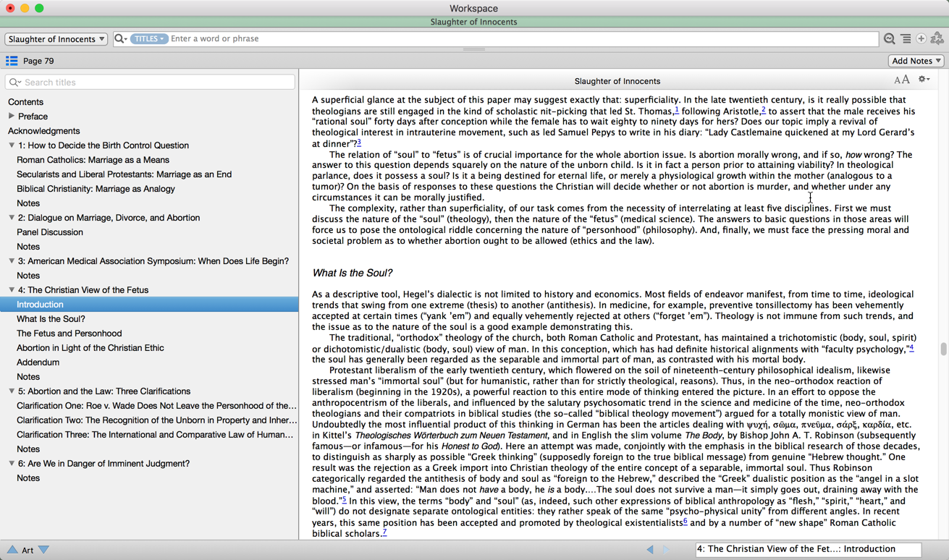Open Clarification Two: Recognition of the Unborn

(156, 420)
